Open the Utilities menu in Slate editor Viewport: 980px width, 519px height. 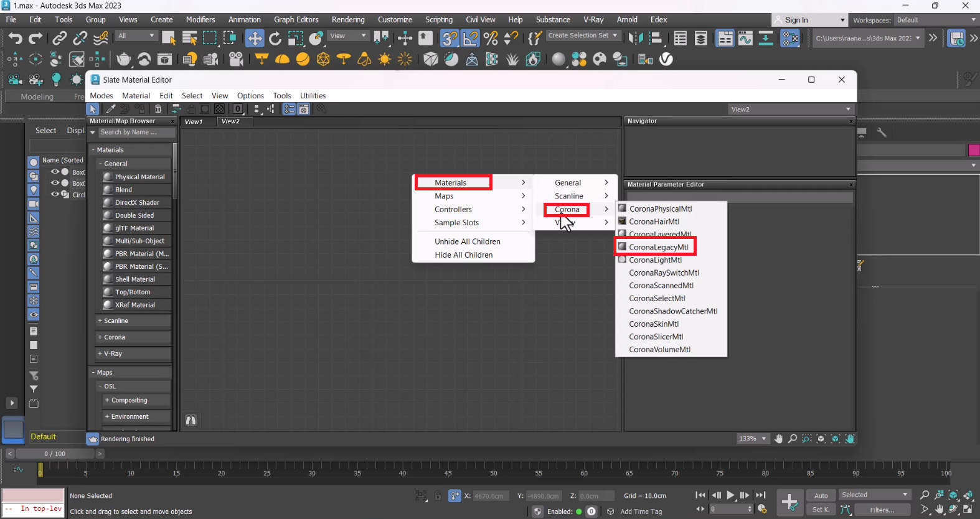coord(313,96)
